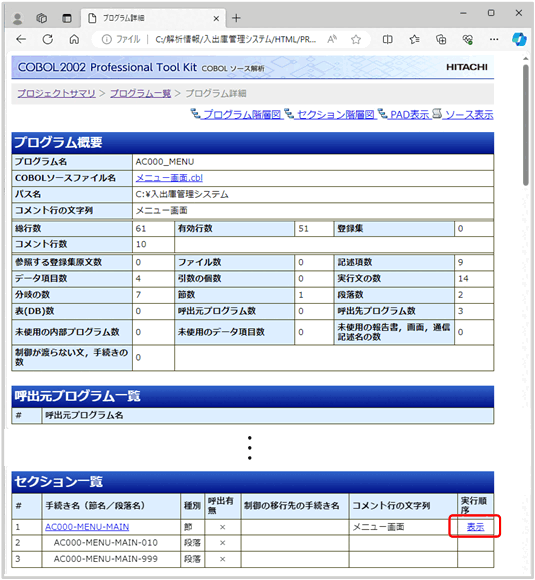
Task: Minimize the browser window
Action: click(x=463, y=13)
